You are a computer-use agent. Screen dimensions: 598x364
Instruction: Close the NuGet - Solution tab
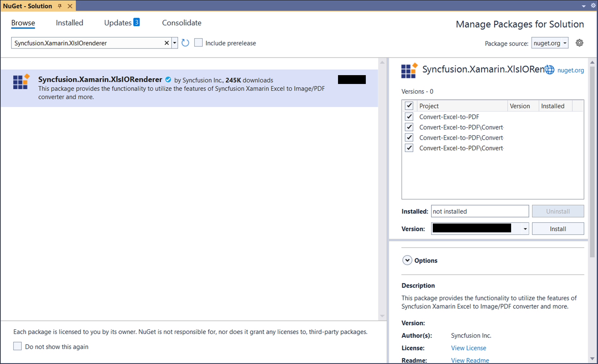[70, 6]
